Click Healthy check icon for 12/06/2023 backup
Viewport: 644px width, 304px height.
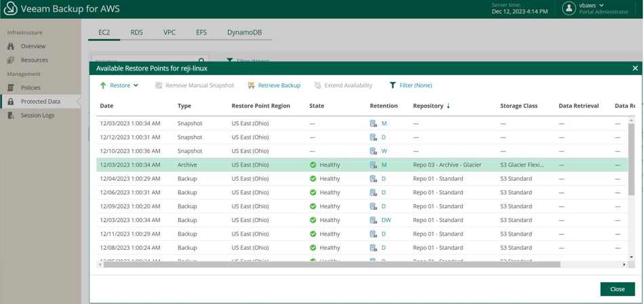[313, 192]
